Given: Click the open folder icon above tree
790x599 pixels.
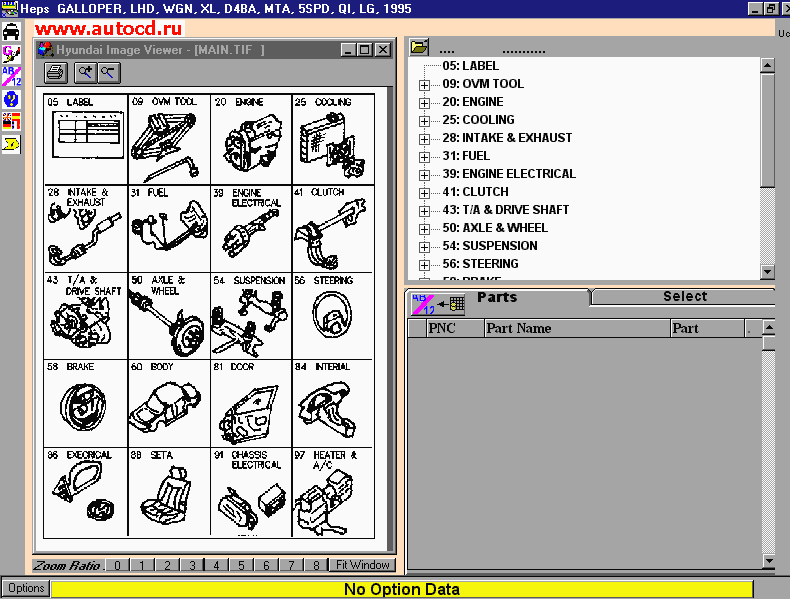Looking at the screenshot, I should point(419,47).
